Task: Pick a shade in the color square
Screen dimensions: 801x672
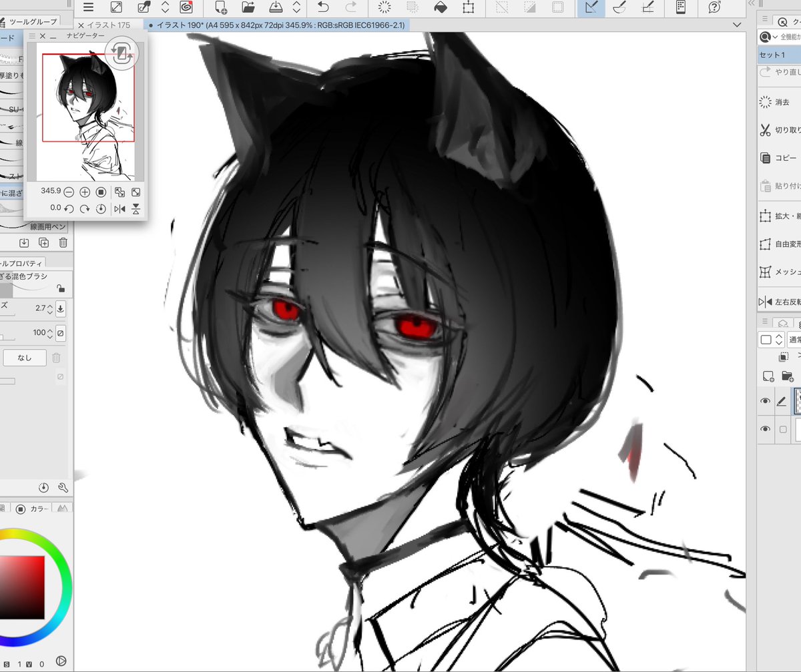Action: 22,587
